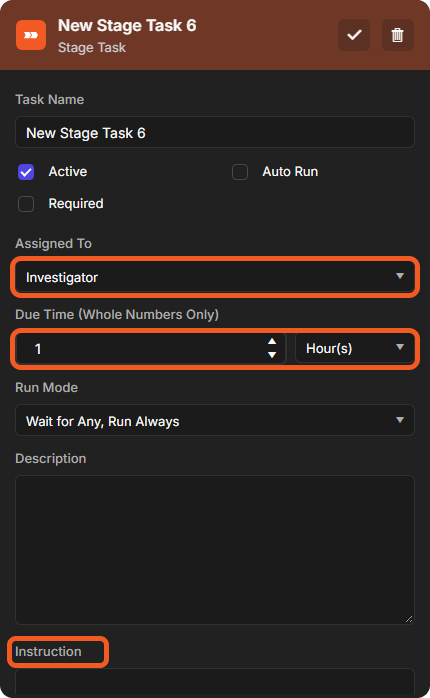Click the Active label text
The image size is (430, 698).
click(68, 172)
